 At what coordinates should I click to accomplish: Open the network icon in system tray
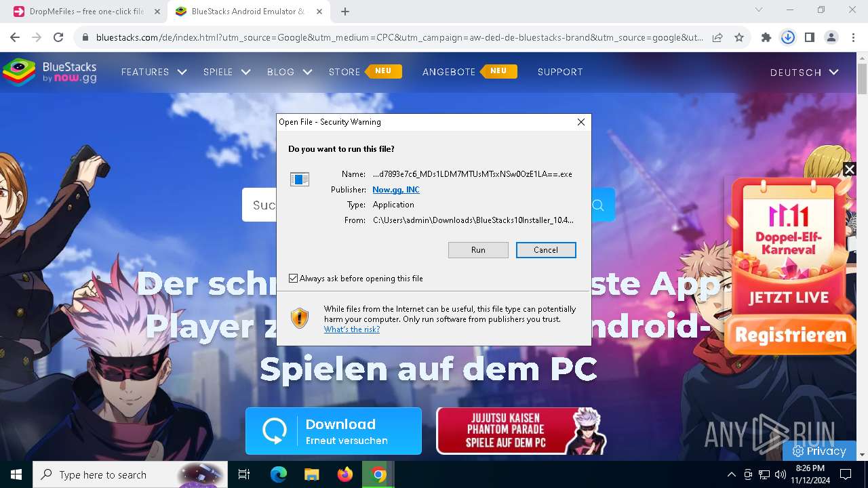click(764, 474)
